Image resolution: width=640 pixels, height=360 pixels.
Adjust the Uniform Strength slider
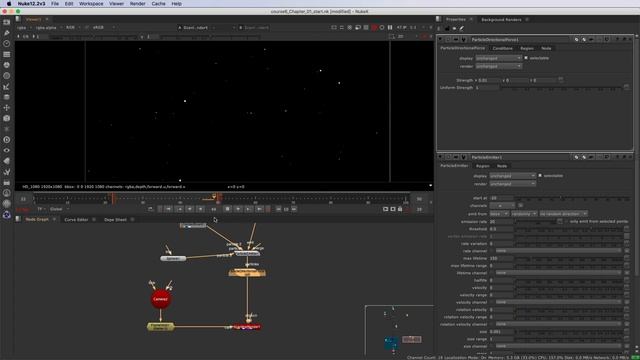coord(561,88)
